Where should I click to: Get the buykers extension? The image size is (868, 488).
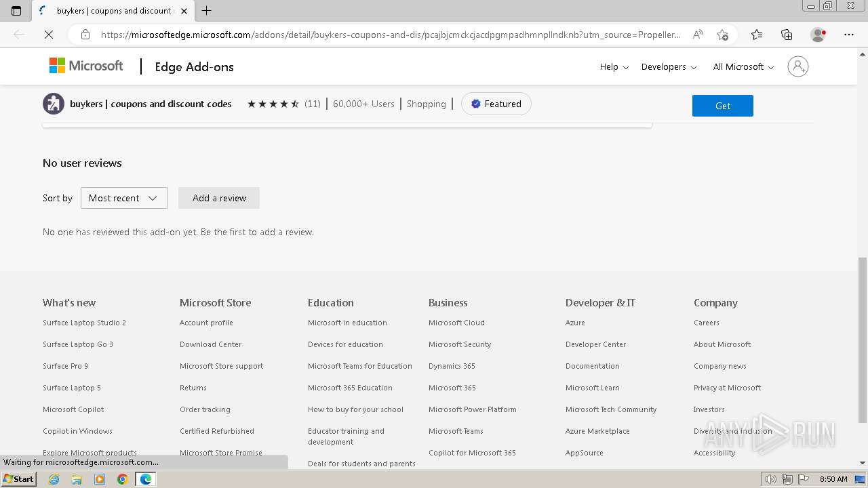pyautogui.click(x=723, y=106)
